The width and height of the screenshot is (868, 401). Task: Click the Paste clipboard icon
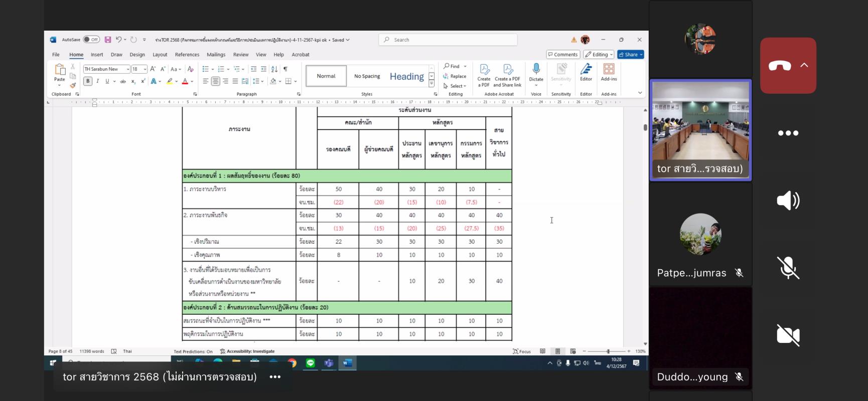(60, 71)
